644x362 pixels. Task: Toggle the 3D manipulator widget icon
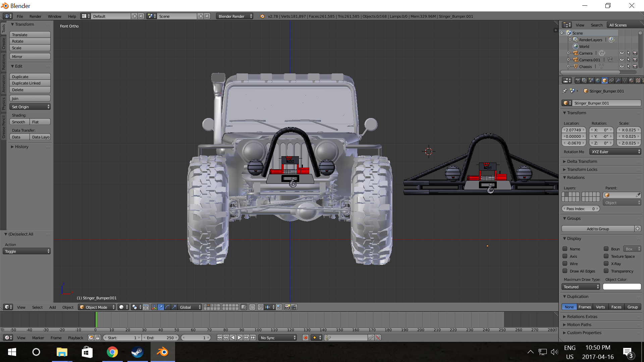tap(154, 307)
